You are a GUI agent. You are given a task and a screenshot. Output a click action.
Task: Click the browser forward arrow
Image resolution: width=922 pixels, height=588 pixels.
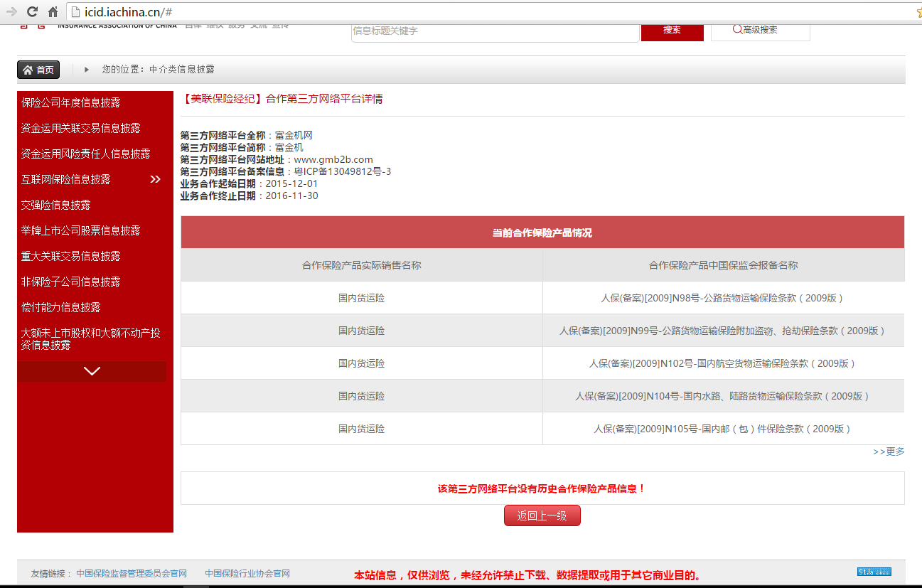tap(11, 11)
